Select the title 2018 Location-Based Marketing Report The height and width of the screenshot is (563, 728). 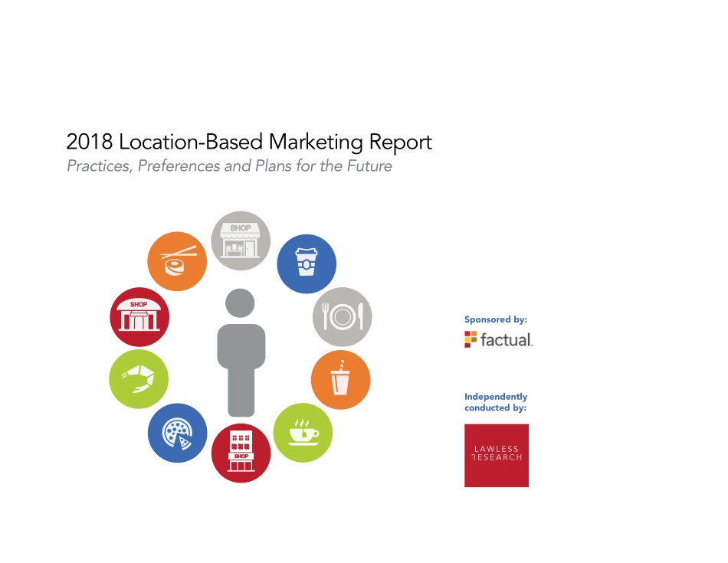coord(250,142)
